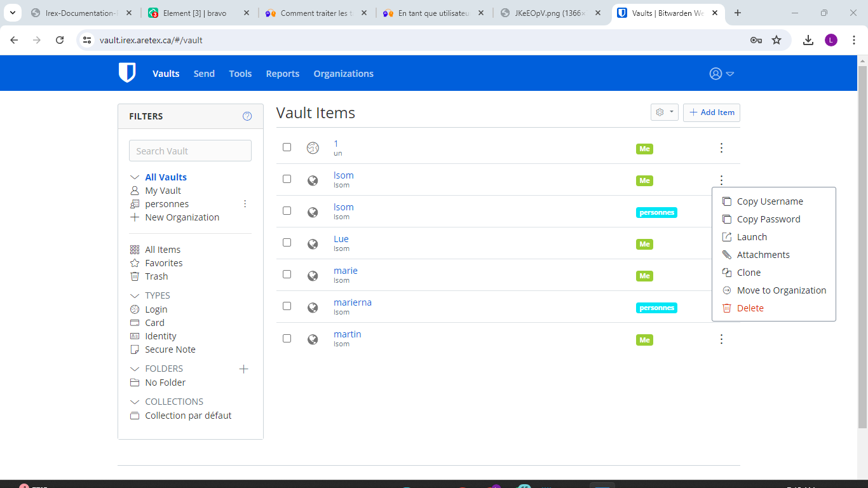Reload the page

(60, 40)
